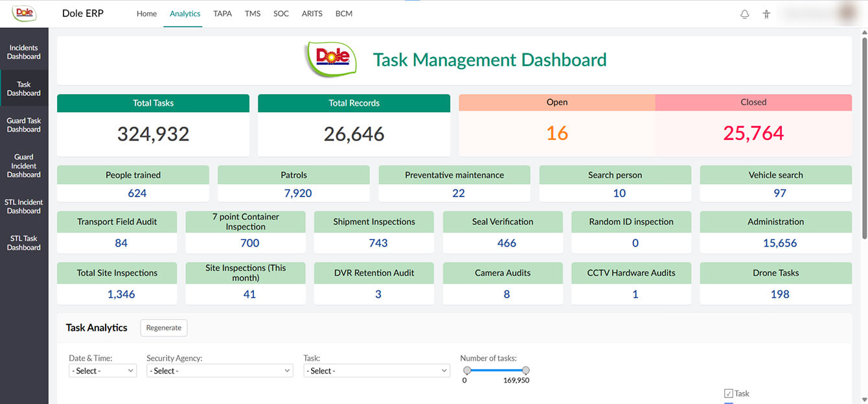868x404 pixels.
Task: Click the Number of tasks label
Action: click(488, 358)
